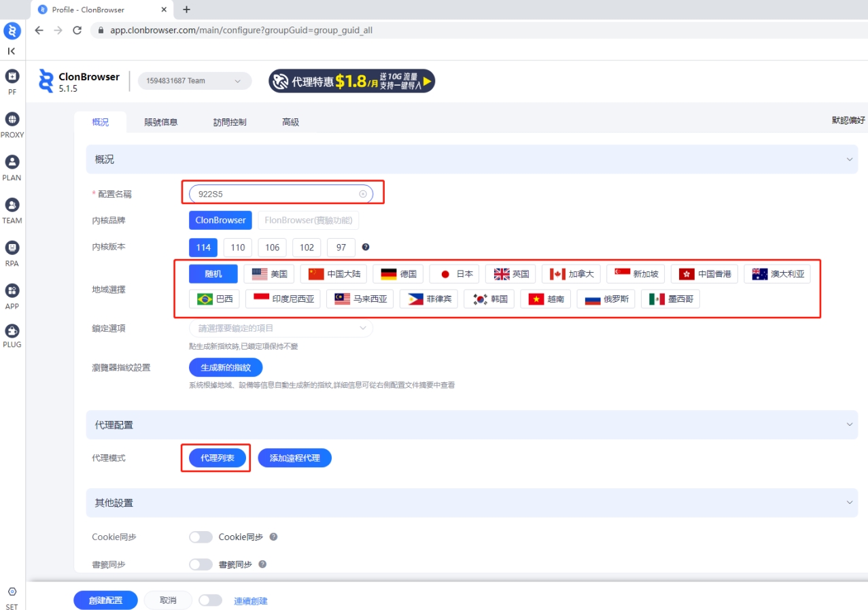Switch to the 賬號信息 tab
The width and height of the screenshot is (868, 610).
click(x=161, y=122)
